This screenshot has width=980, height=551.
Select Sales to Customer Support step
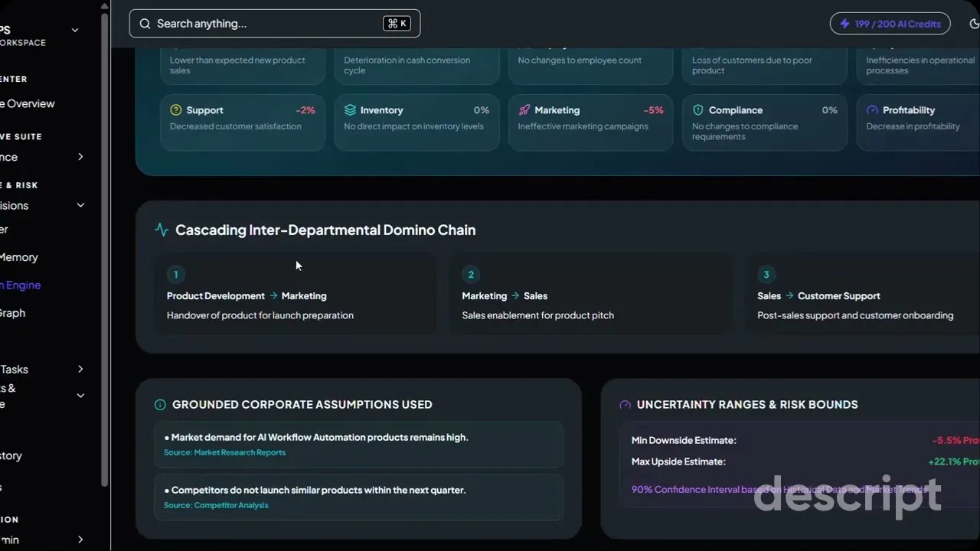click(x=864, y=294)
